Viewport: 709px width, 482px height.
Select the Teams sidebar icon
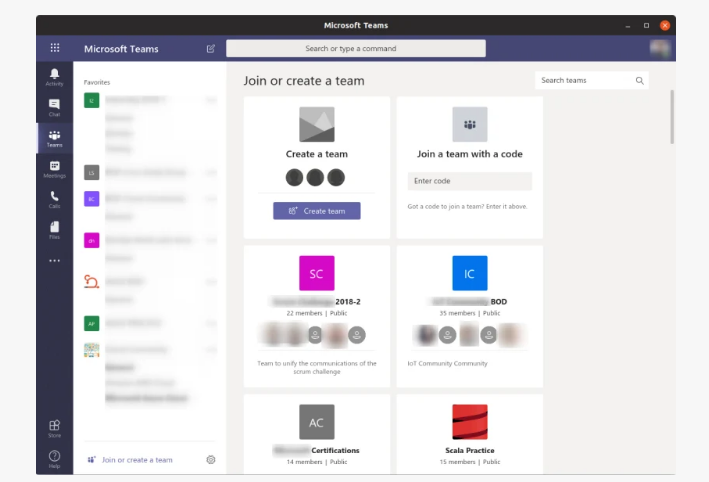tap(54, 138)
